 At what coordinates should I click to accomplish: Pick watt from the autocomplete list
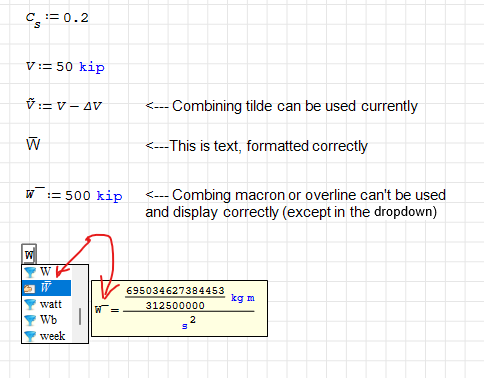(46, 304)
